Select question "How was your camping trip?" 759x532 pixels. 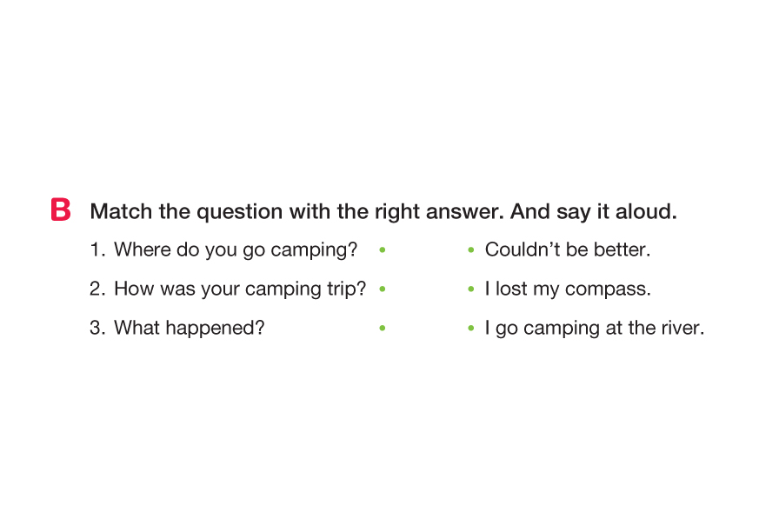point(240,289)
